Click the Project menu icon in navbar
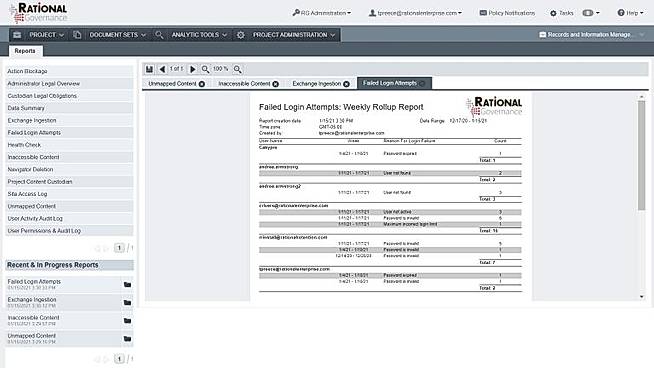Viewport: 654px width, 368px height. coord(17,35)
